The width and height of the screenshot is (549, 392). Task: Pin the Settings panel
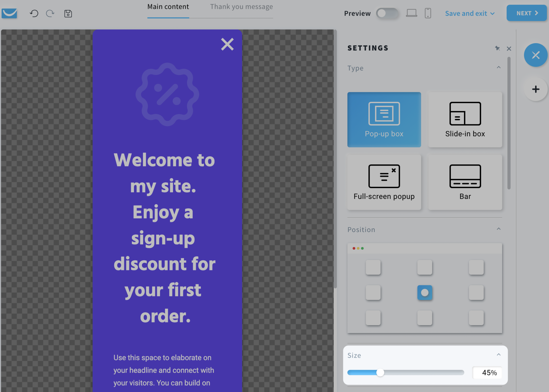click(x=498, y=48)
